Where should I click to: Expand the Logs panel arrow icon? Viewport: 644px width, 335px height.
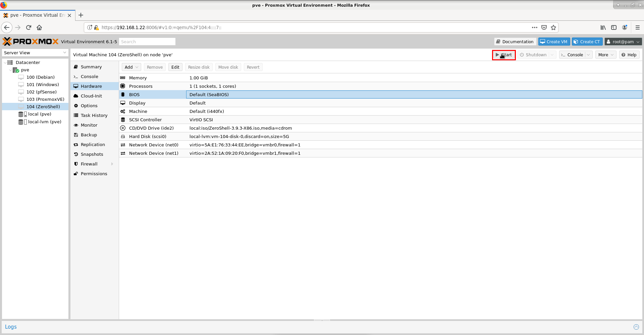coord(636,327)
